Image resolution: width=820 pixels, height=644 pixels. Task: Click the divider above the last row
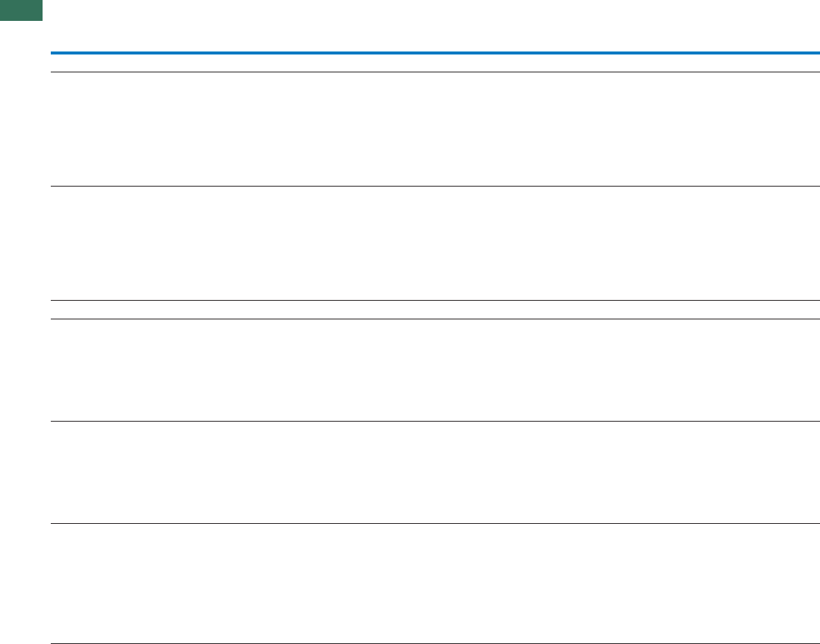point(435,524)
